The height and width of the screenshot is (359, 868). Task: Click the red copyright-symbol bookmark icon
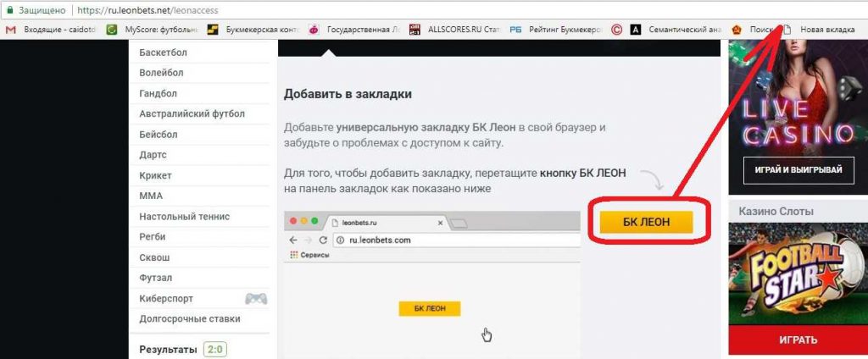tap(617, 30)
